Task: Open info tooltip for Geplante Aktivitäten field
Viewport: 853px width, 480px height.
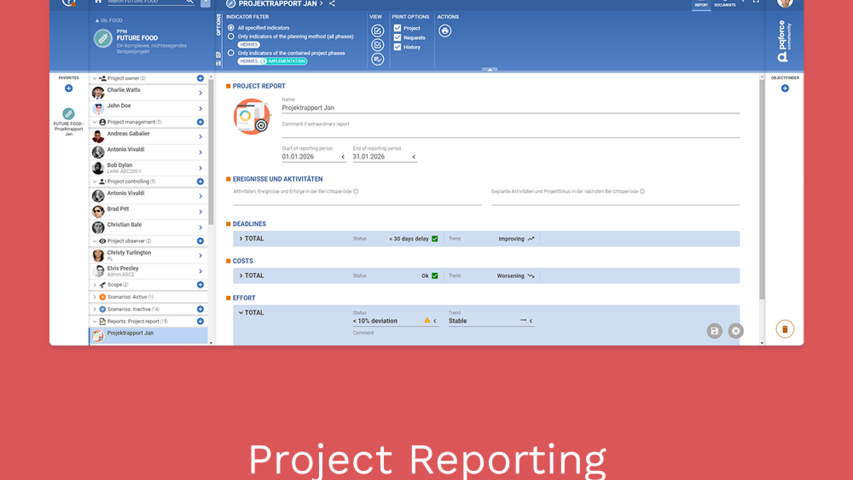Action: 642,192
